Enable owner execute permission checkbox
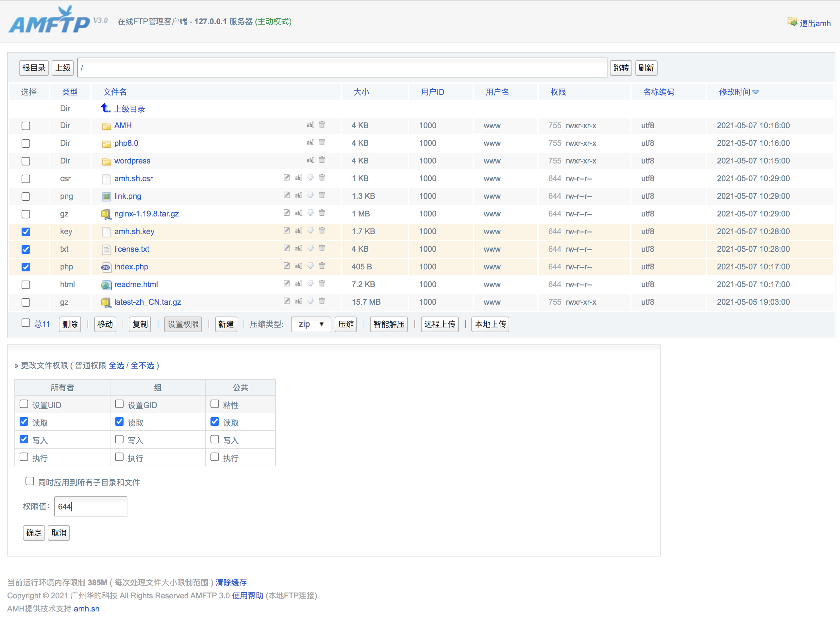The height and width of the screenshot is (635, 840). click(x=24, y=457)
